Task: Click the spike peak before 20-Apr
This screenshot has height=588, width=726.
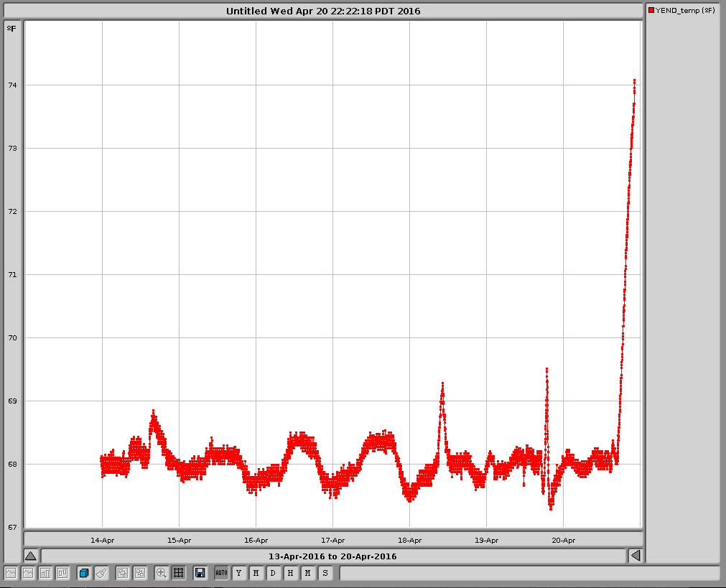Action: (x=546, y=369)
